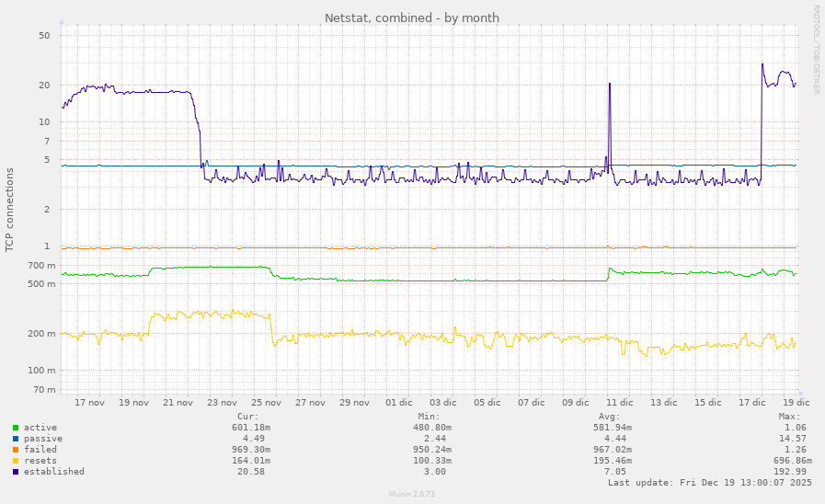
Task: Click the '20' y-axis tick label
Action: pyautogui.click(x=45, y=86)
